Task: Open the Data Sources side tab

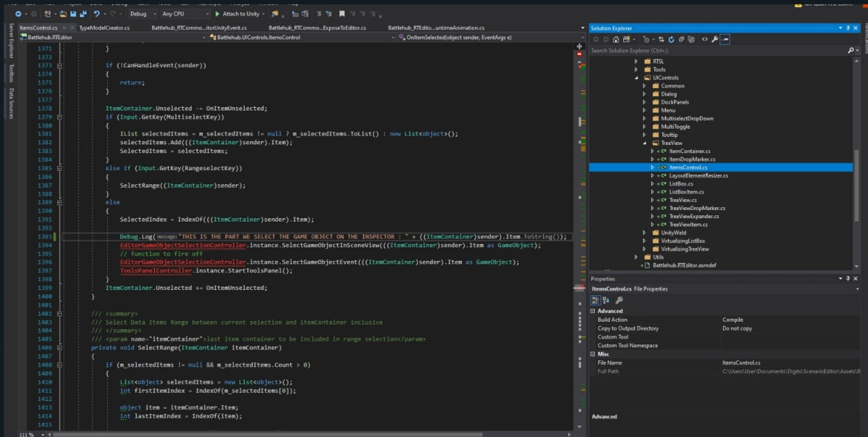Action: click(11, 103)
